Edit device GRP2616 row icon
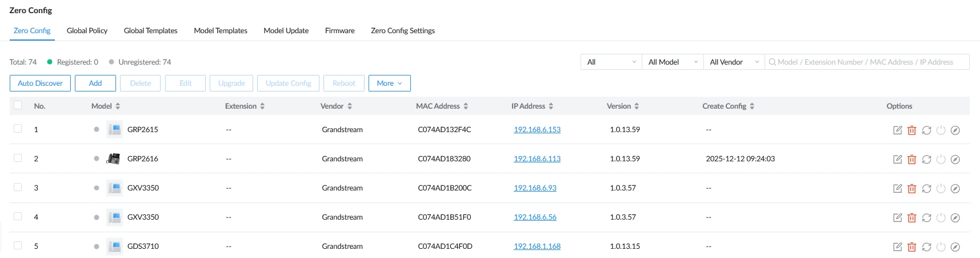The image size is (980, 258). (x=897, y=160)
